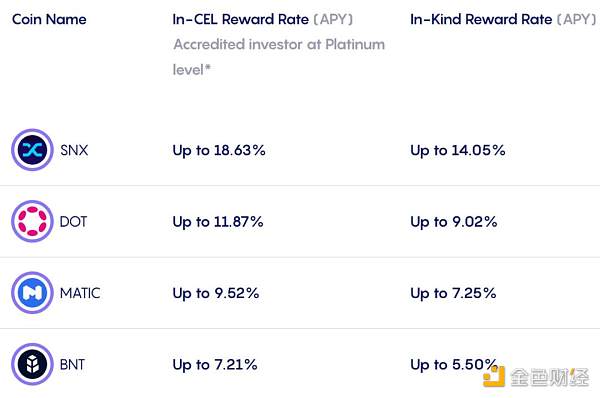Click the BNT Bancor coin icon
The width and height of the screenshot is (600, 398).
coord(32,364)
